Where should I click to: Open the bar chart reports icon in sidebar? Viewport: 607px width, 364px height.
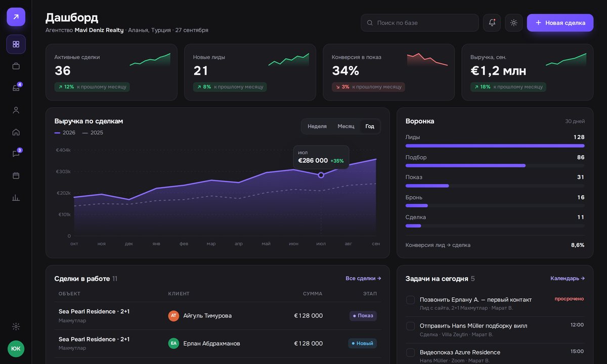point(16,198)
